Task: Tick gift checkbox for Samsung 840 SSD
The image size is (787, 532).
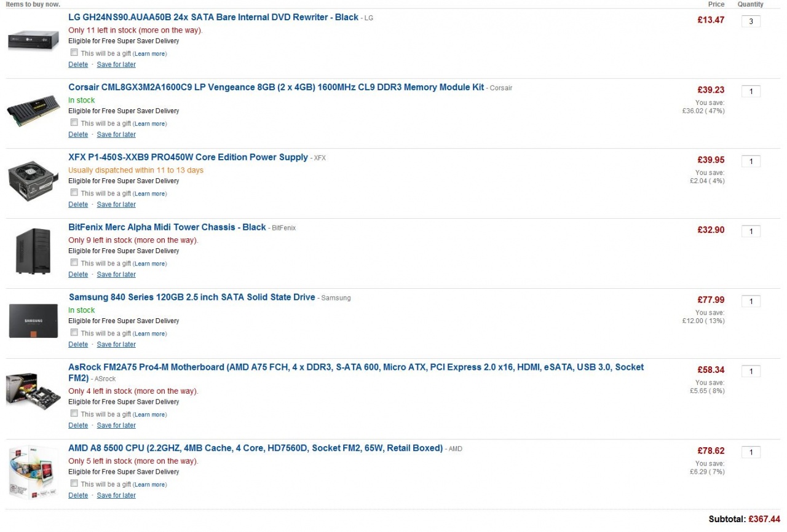Action: point(74,332)
